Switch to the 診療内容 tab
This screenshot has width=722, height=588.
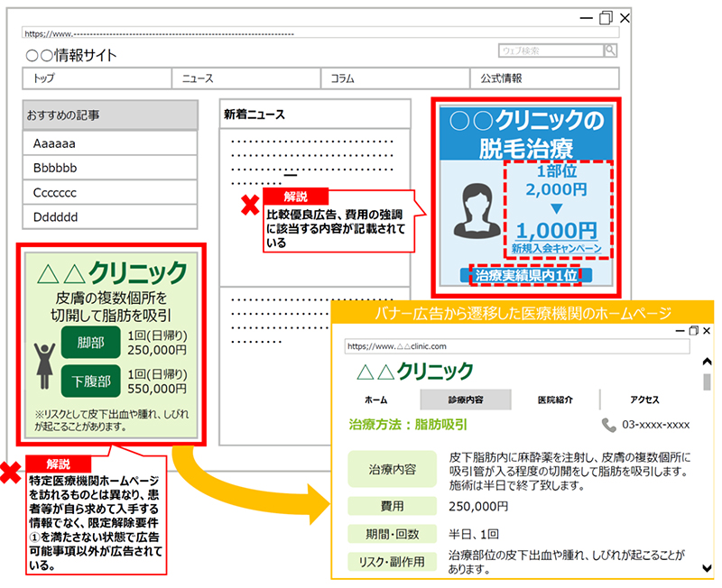465,400
